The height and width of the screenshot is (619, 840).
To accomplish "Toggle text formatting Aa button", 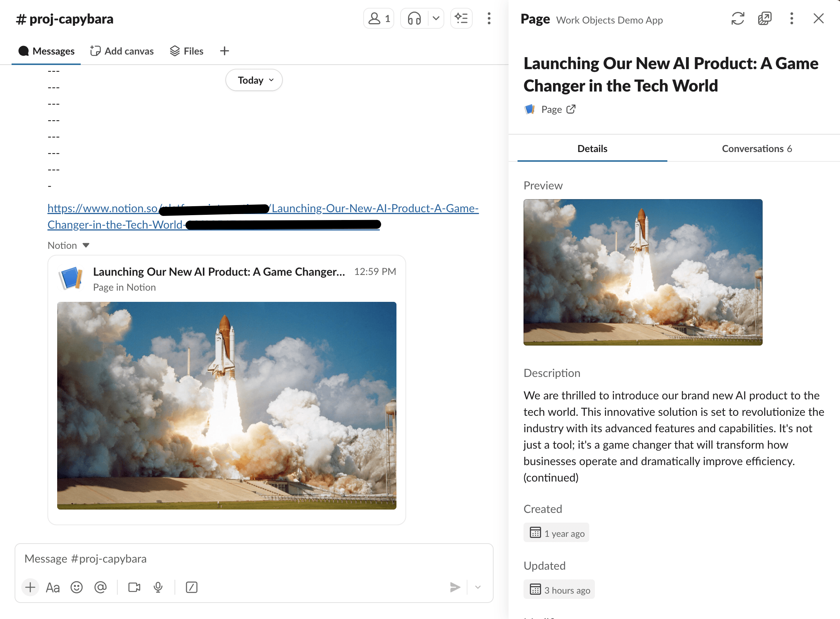I will tap(53, 587).
